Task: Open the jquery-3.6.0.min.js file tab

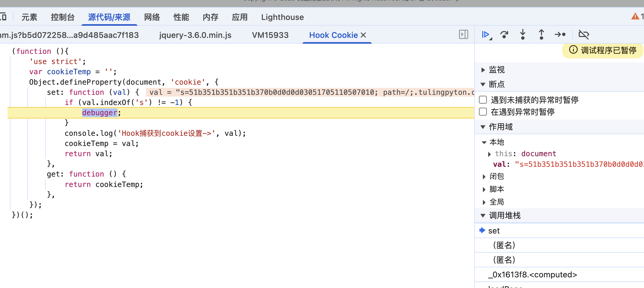Action: coord(195,35)
